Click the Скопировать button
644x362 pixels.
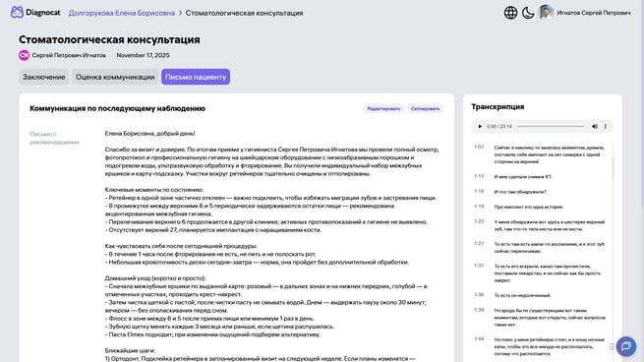(425, 109)
